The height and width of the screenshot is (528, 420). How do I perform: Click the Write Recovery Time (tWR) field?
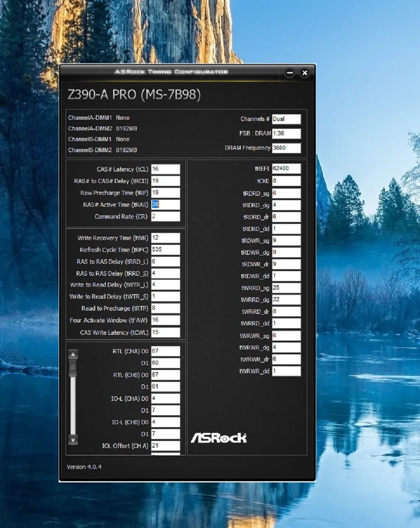166,238
